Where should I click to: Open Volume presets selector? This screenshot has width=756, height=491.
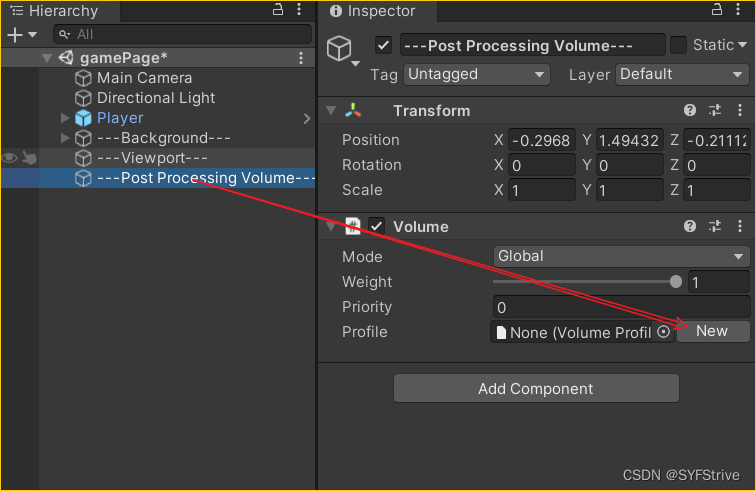(715, 226)
